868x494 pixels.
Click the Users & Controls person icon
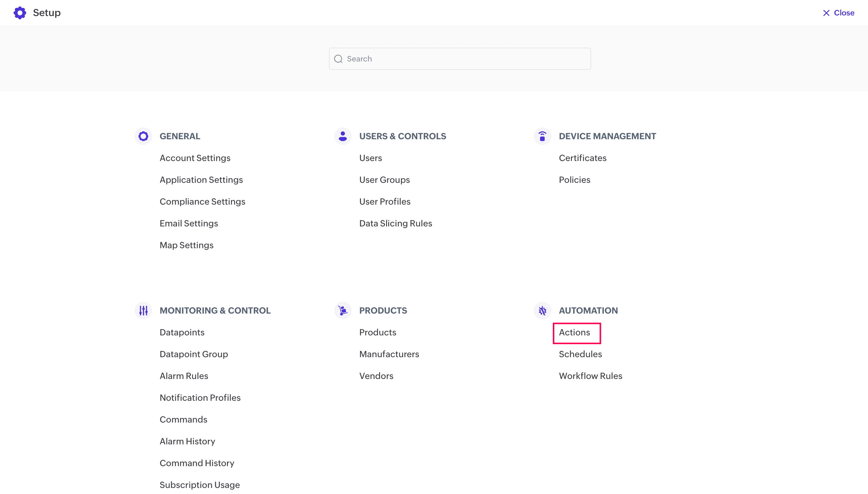click(x=343, y=136)
